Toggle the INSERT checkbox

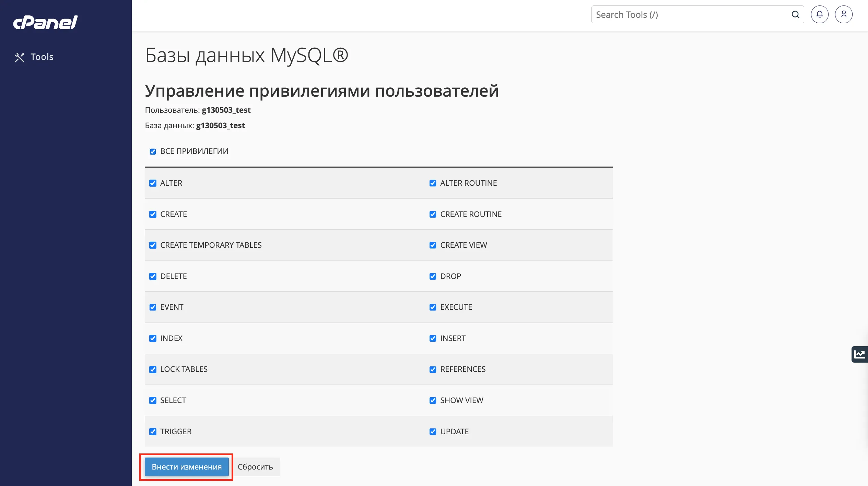coord(433,338)
